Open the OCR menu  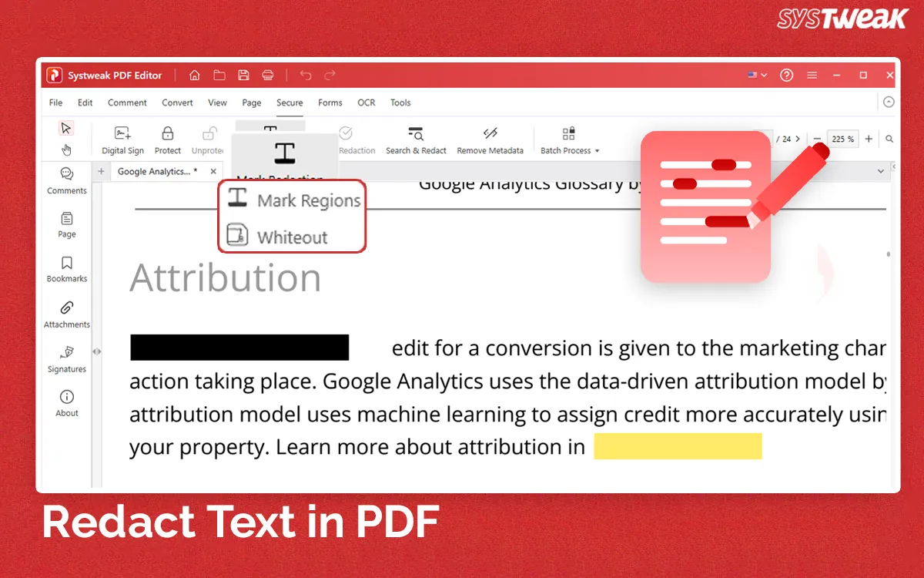point(367,102)
